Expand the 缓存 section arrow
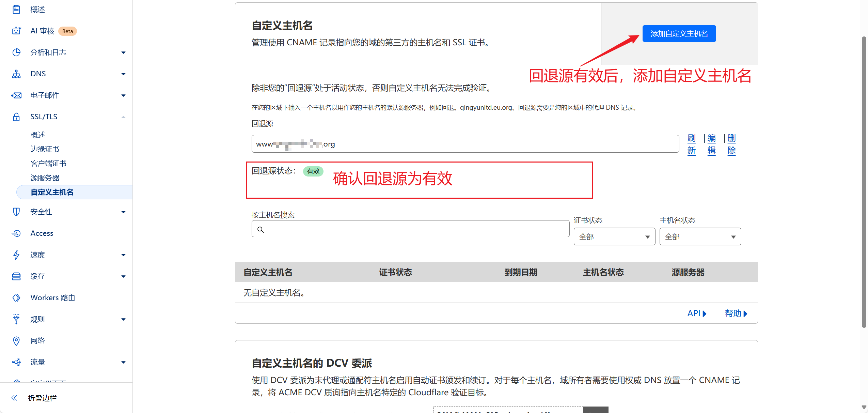This screenshot has width=868, height=413. (123, 276)
